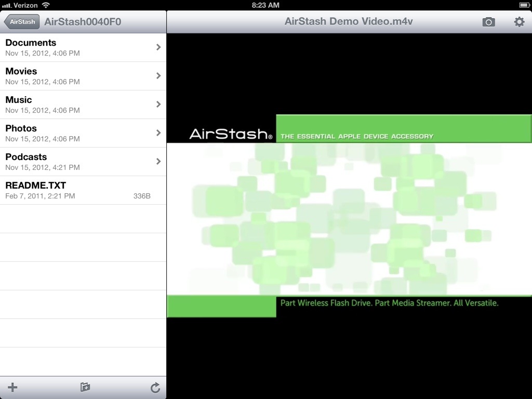Tap the 8:23 AM clock
The height and width of the screenshot is (399, 532).
tap(265, 5)
